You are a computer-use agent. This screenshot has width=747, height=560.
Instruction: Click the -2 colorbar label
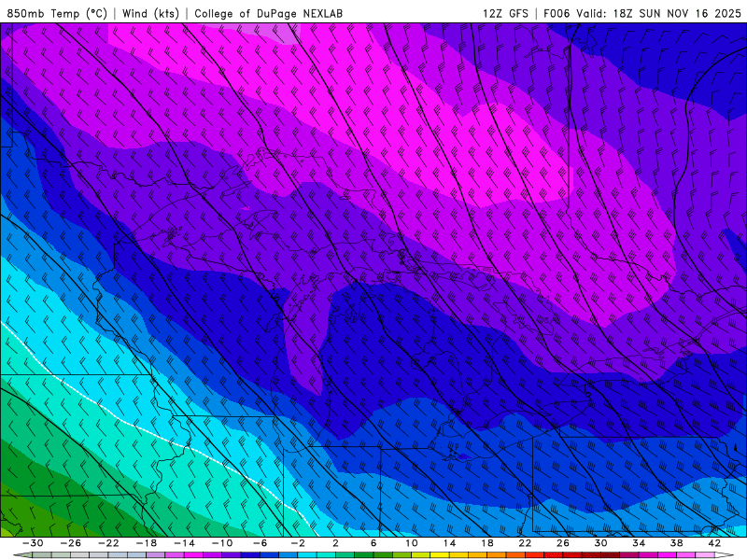click(x=298, y=543)
